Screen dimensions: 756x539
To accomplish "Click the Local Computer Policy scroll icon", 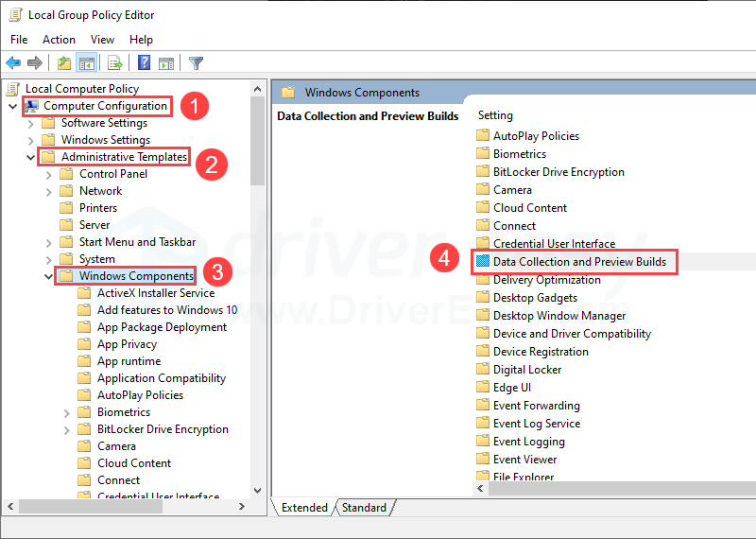I will click(x=13, y=89).
